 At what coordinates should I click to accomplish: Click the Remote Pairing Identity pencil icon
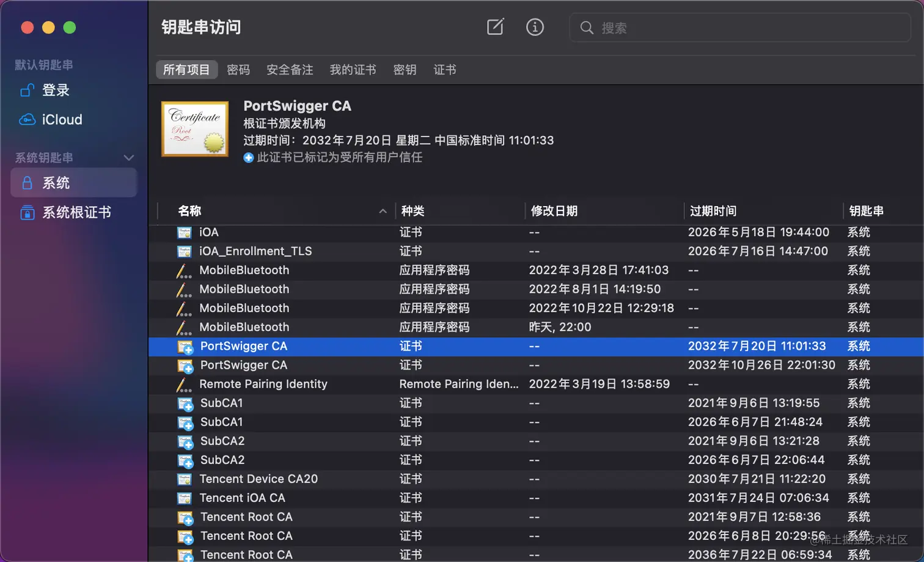[x=183, y=385]
